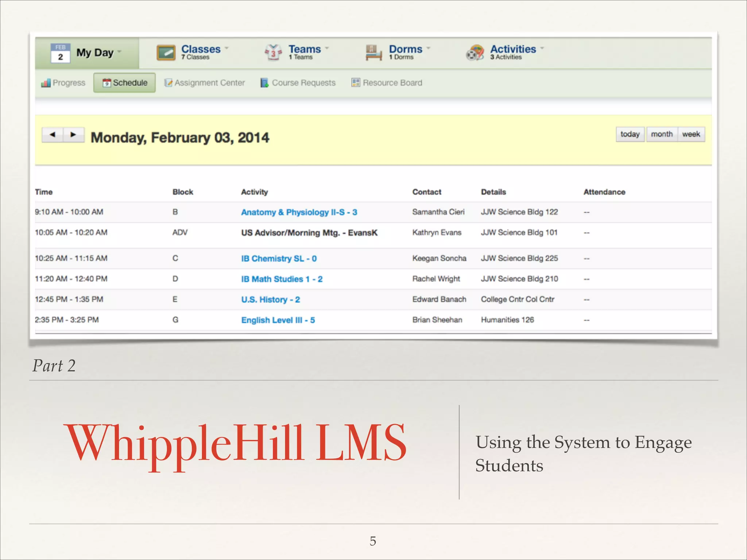This screenshot has width=747, height=560.
Task: Switch to the Progress tab
Action: pyautogui.click(x=63, y=83)
